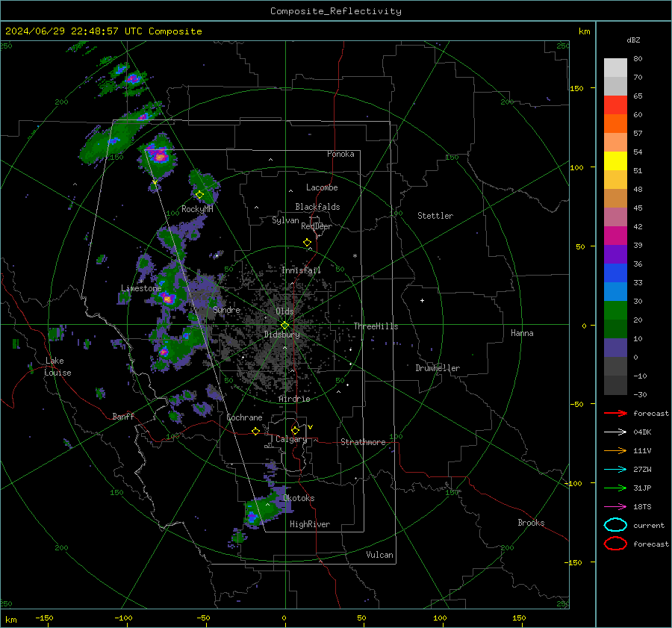Click the magenta 42 dBZ legend swatch

tap(615, 235)
